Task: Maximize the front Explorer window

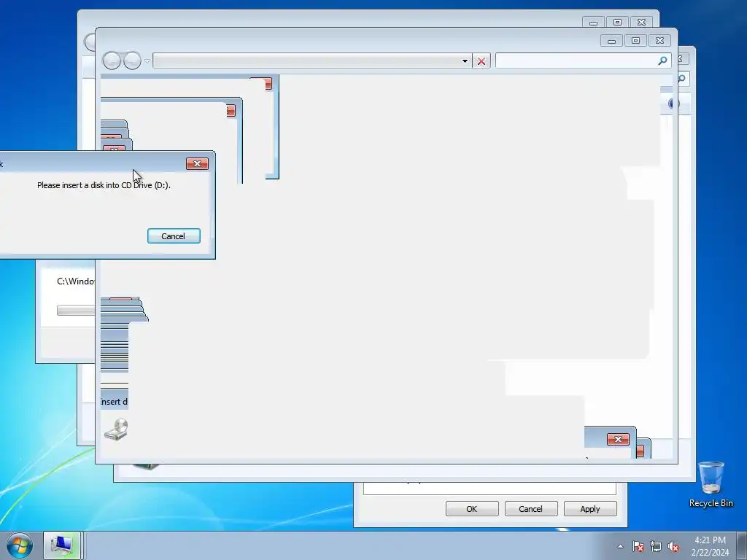Action: 635,41
